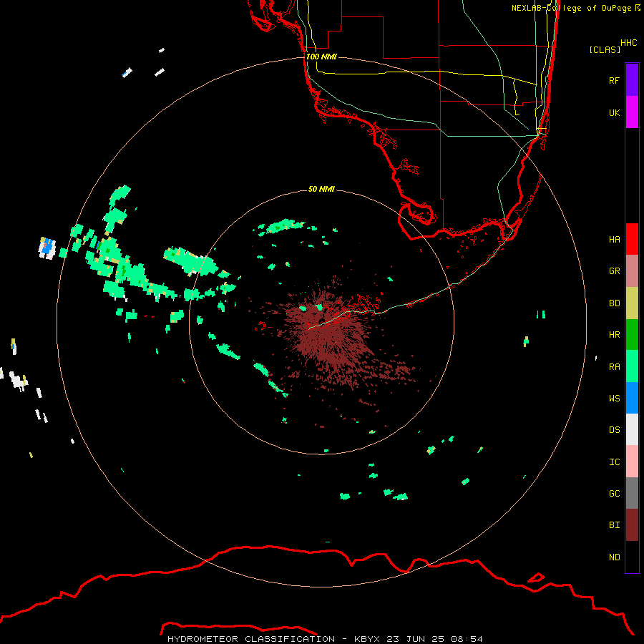The height and width of the screenshot is (644, 644).
Task: Click the UK magenta legend swatch
Action: click(632, 112)
